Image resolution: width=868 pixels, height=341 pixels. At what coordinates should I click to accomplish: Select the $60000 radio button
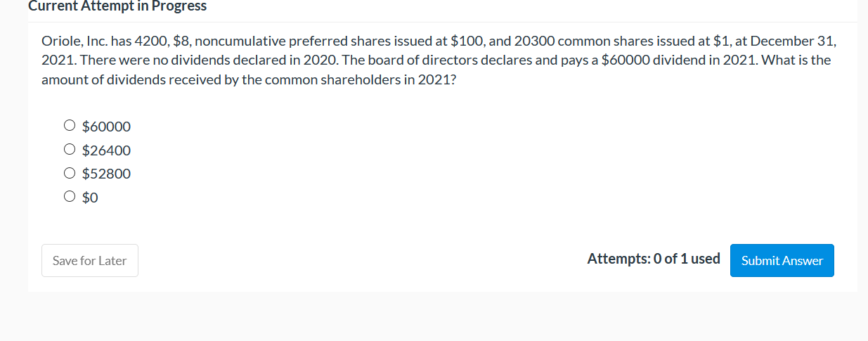coord(69,127)
